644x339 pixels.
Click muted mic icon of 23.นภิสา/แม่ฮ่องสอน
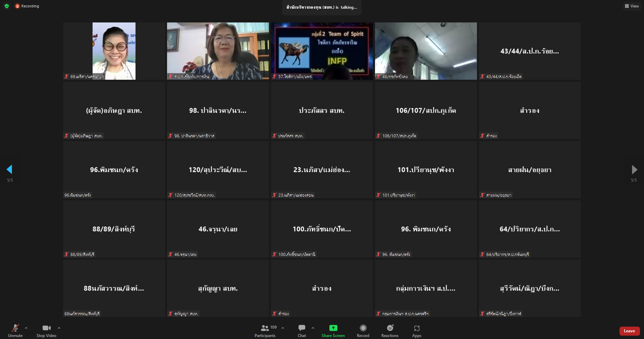pos(274,195)
